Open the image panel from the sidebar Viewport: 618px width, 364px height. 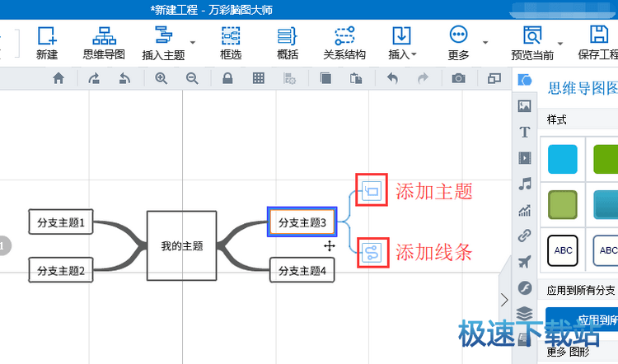tap(525, 106)
